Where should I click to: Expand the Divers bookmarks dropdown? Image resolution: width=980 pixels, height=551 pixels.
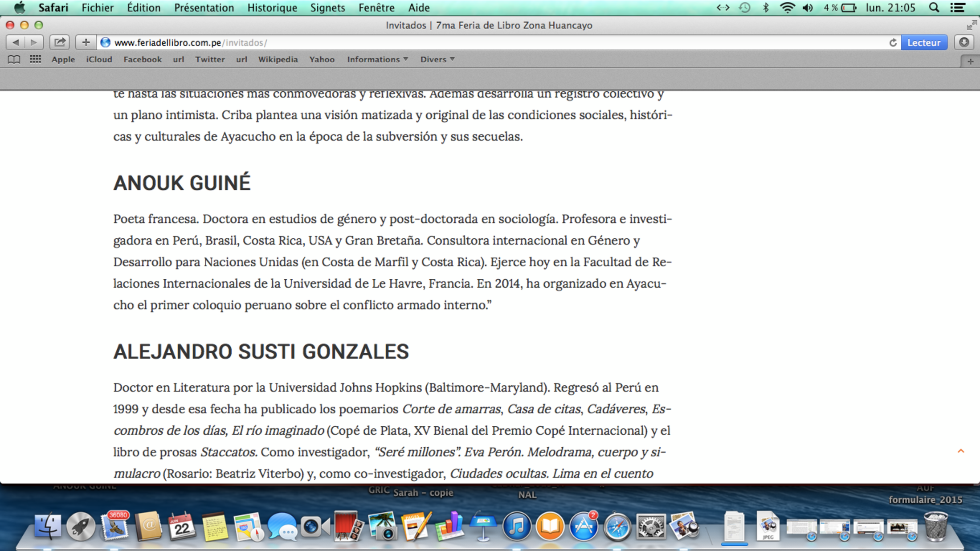[437, 59]
